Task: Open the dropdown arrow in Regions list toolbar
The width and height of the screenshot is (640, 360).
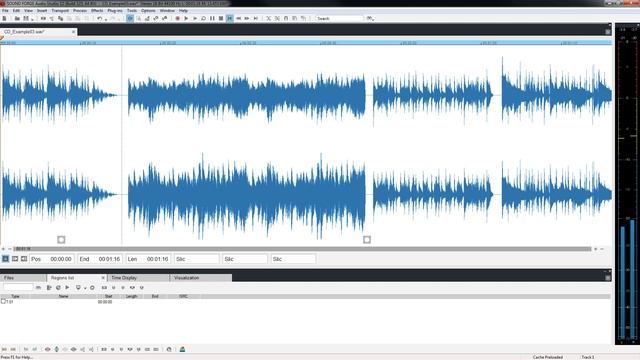Action: [85, 288]
